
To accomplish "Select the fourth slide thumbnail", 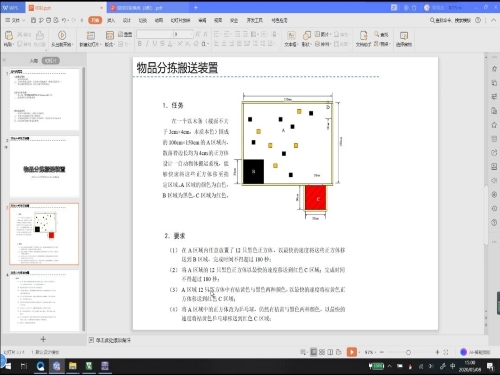I will tap(44, 301).
